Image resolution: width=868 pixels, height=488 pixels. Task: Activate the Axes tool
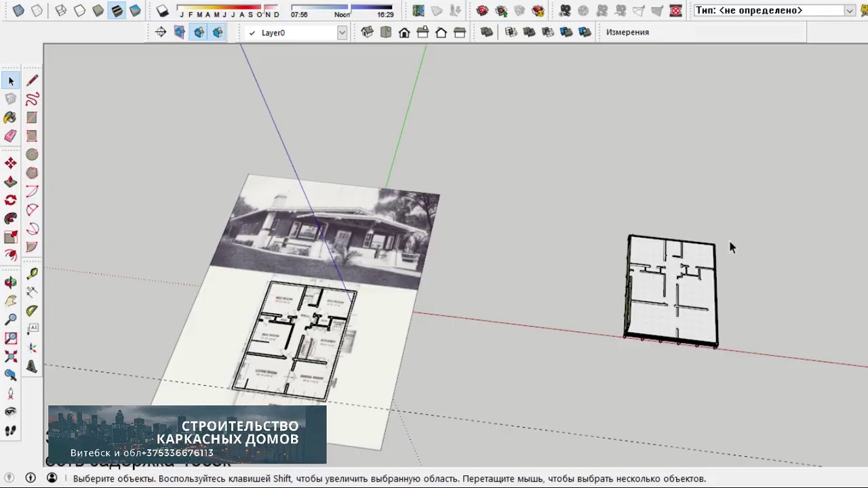(32, 348)
